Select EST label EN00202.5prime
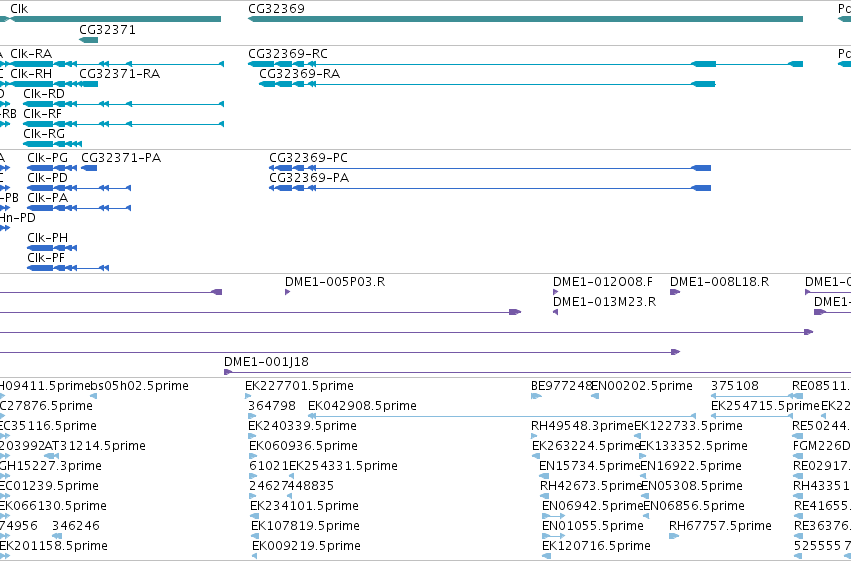The width and height of the screenshot is (851, 561). click(642, 386)
